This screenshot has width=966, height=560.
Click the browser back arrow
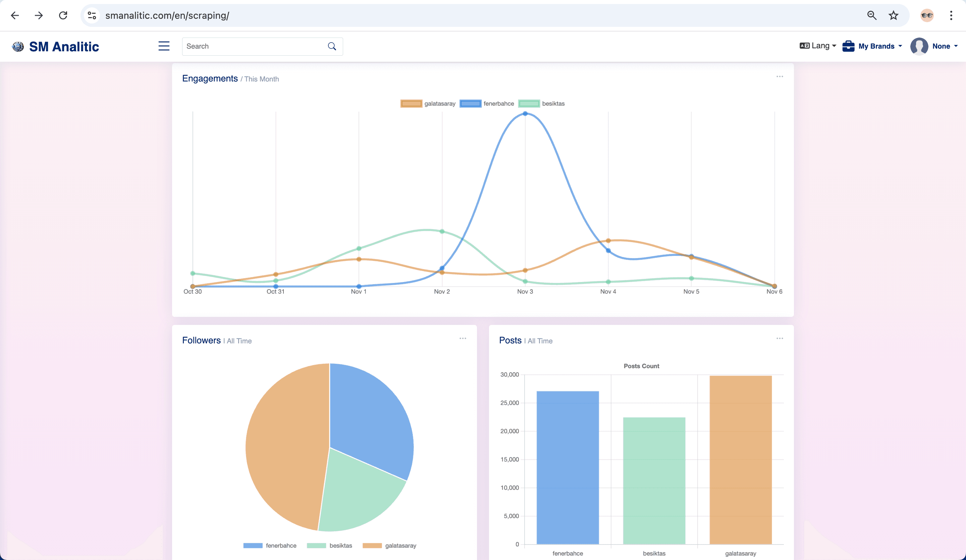tap(15, 15)
